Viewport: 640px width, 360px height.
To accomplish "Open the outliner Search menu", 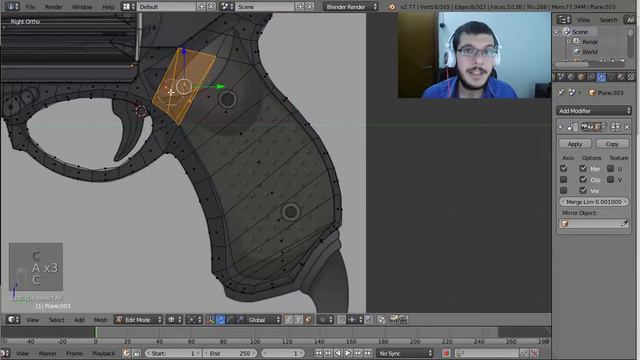I will point(608,20).
